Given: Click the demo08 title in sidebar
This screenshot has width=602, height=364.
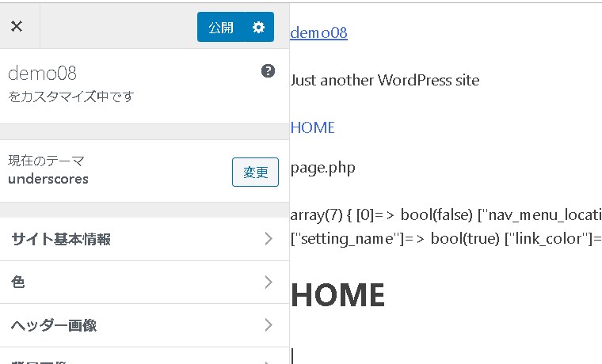Looking at the screenshot, I should (42, 74).
